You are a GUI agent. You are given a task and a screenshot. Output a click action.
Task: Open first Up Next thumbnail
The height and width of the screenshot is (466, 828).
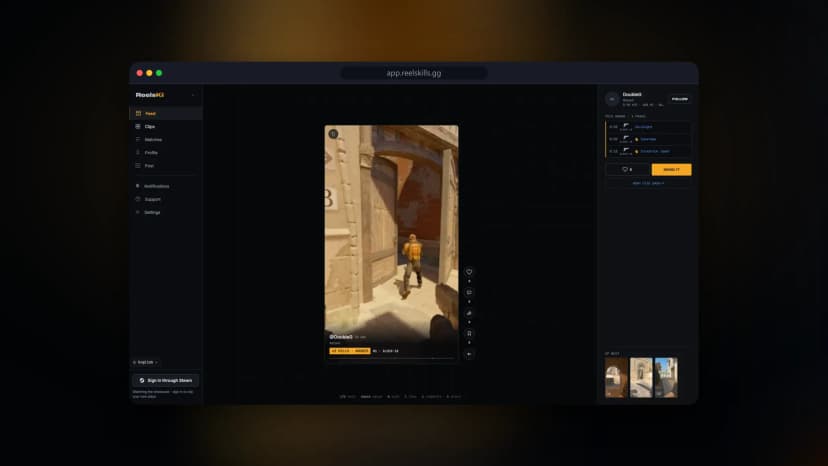616,378
